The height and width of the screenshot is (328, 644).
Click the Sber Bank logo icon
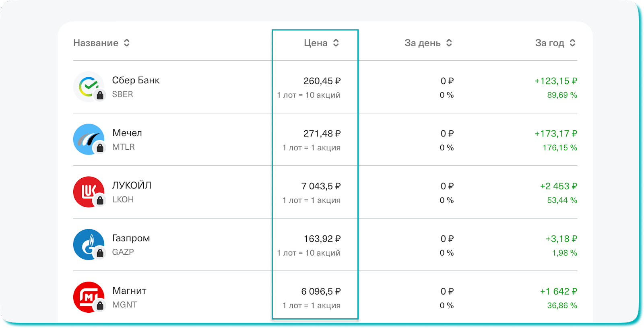coord(88,86)
